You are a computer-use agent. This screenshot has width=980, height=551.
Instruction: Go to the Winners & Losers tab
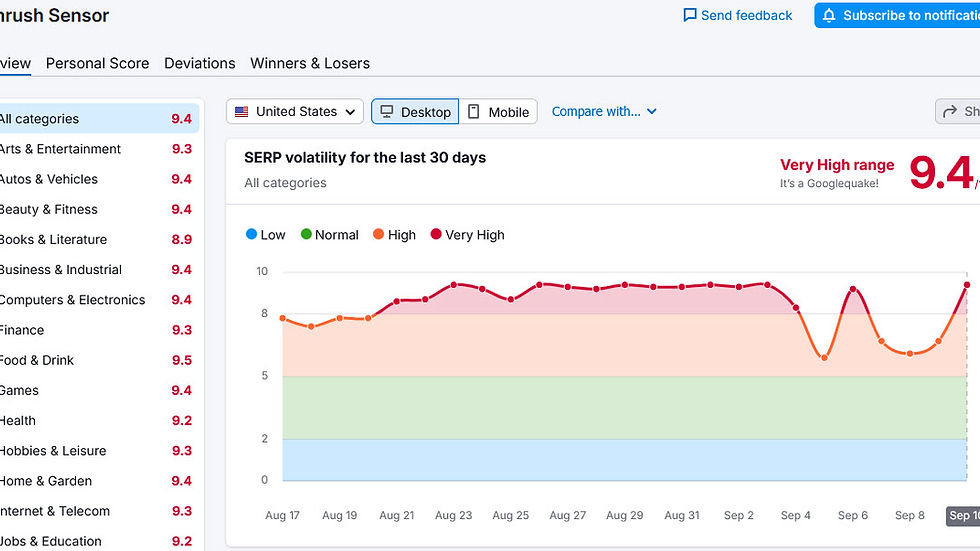click(310, 63)
